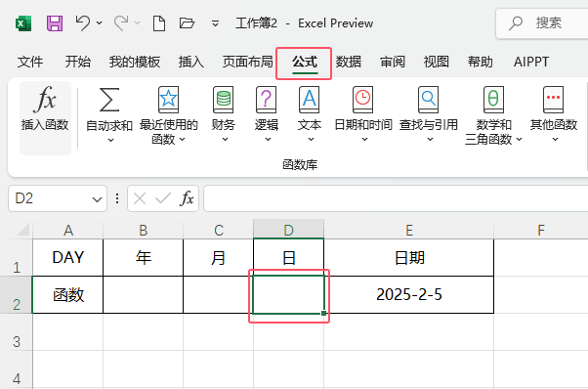588x389 pixels.
Task: Select row 3 header
Action: (17, 332)
